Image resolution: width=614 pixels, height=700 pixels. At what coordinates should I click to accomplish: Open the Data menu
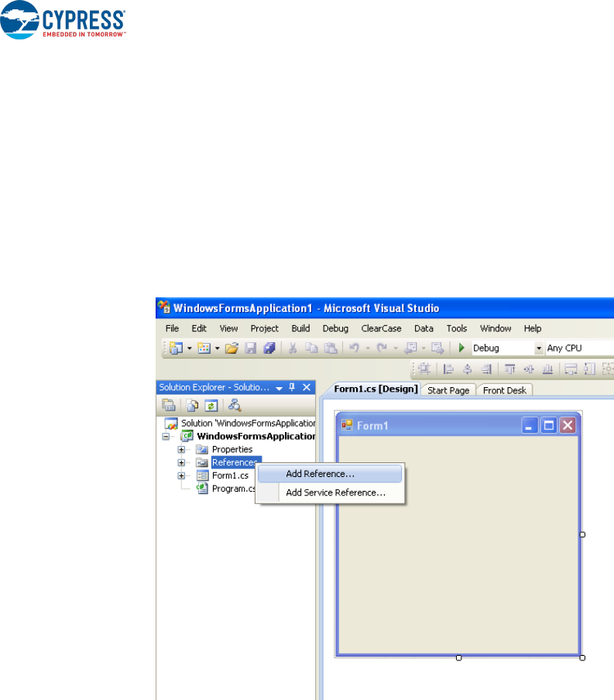click(x=424, y=328)
